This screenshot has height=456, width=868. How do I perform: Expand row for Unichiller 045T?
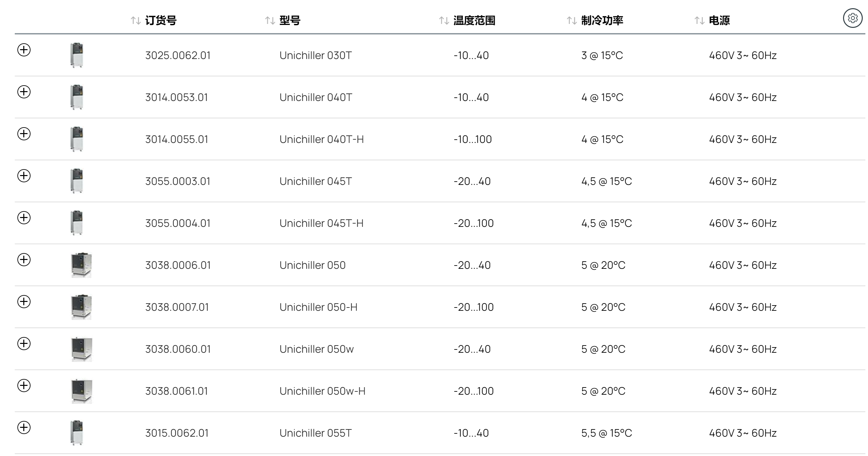coord(24,176)
